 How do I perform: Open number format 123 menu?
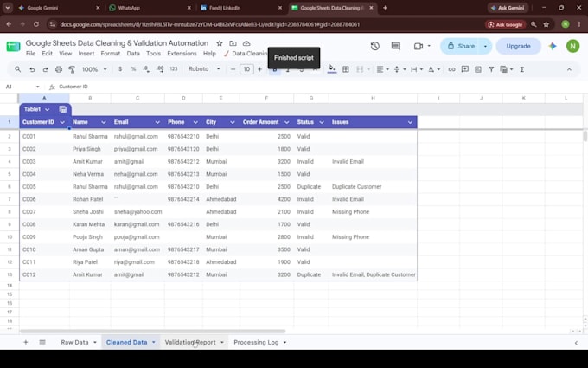(x=173, y=69)
